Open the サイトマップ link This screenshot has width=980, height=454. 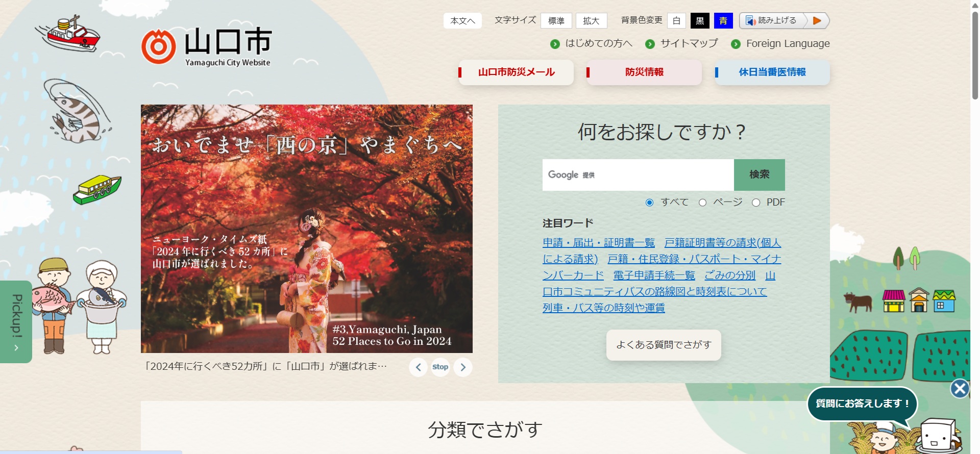coord(689,43)
